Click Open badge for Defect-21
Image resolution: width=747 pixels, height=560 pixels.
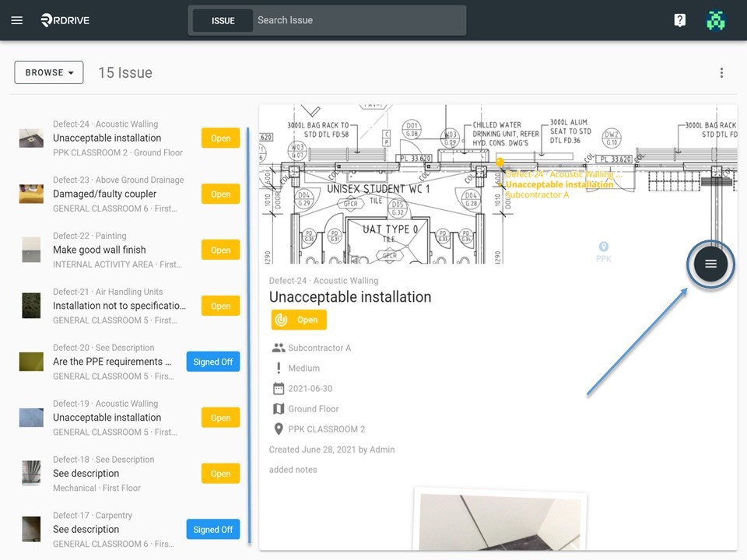point(220,306)
